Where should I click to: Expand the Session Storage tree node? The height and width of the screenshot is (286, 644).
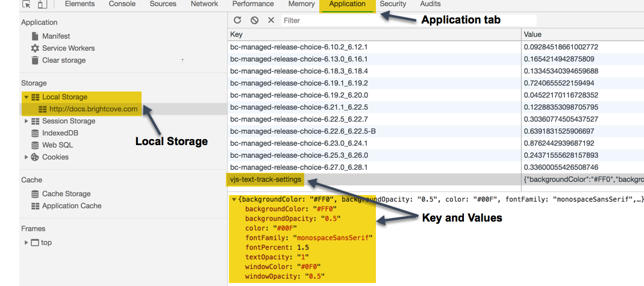tap(26, 121)
